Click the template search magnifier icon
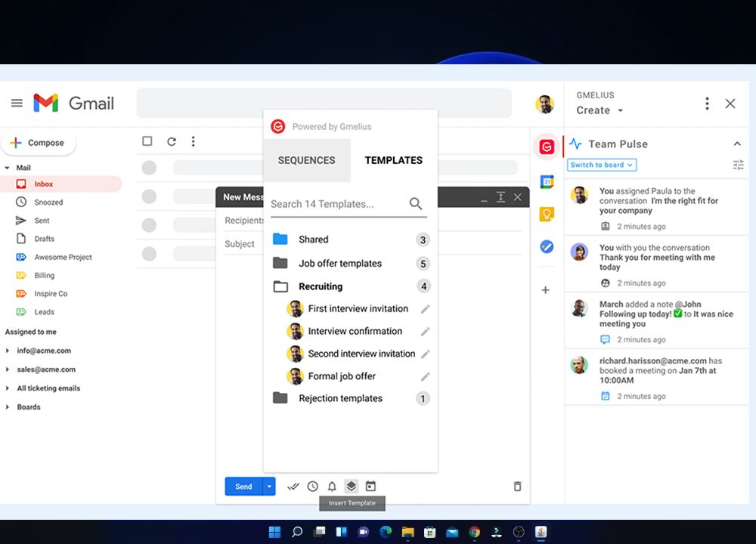 416,204
